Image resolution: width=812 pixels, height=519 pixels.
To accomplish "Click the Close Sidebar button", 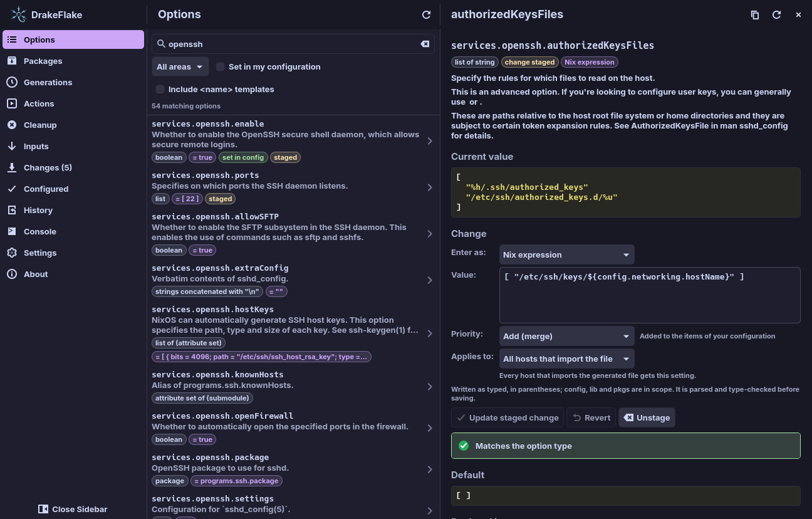I will click(x=73, y=509).
